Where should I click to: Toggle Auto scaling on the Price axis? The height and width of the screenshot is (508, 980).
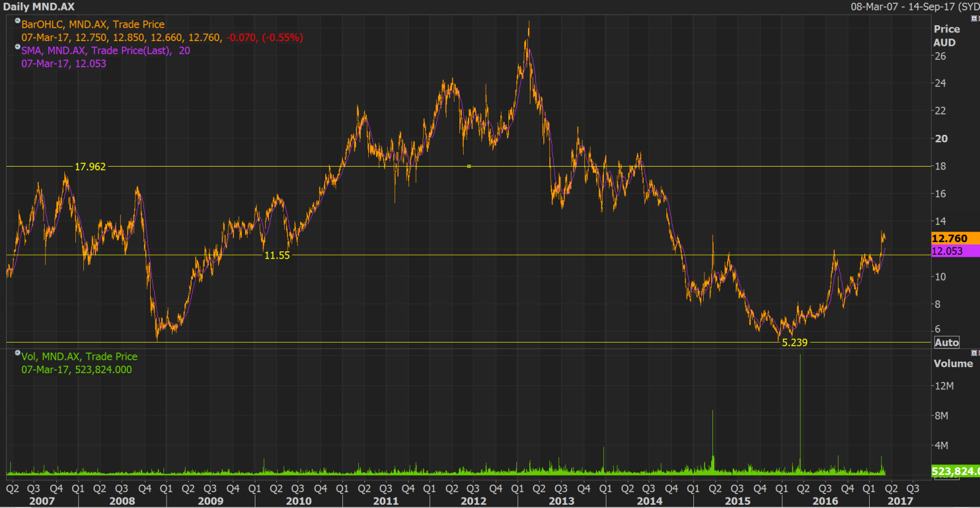point(946,343)
